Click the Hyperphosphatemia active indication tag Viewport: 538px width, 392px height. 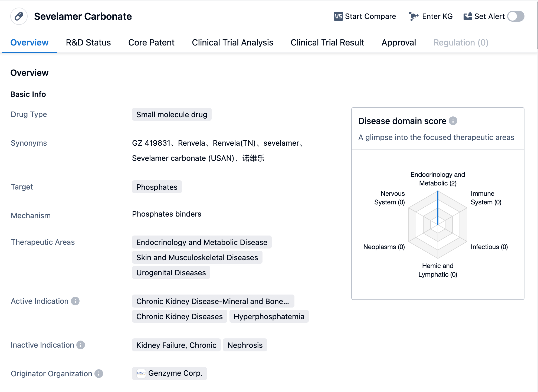point(270,316)
